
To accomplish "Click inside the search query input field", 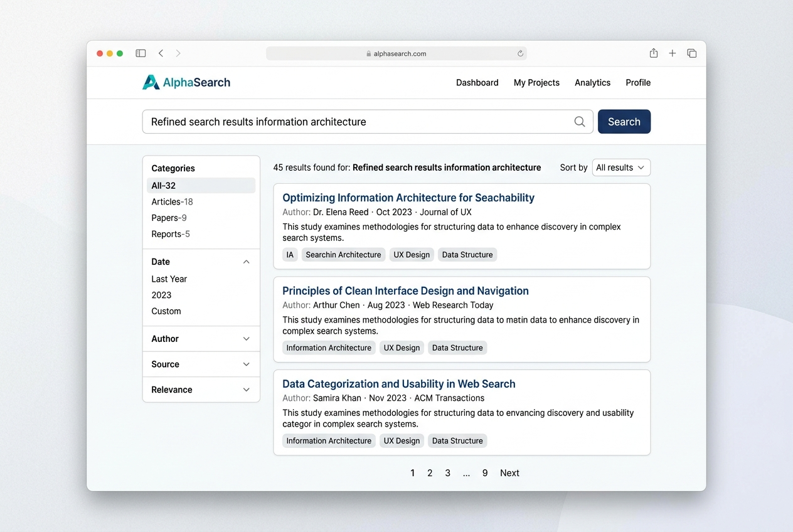I will pyautogui.click(x=358, y=122).
